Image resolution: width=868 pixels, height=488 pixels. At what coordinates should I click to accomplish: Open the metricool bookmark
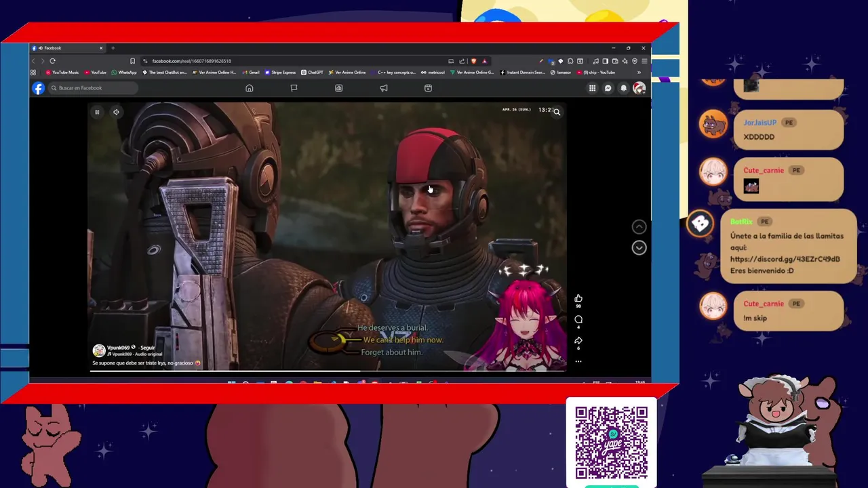433,73
